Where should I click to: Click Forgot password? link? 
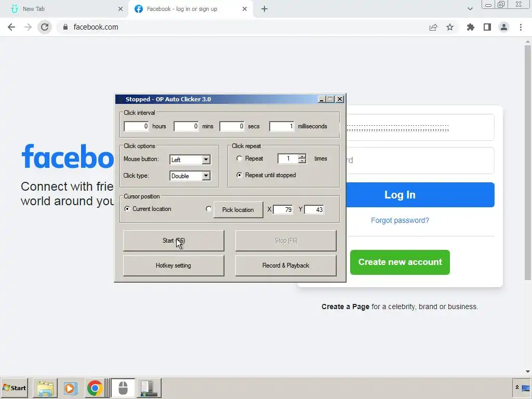click(400, 220)
